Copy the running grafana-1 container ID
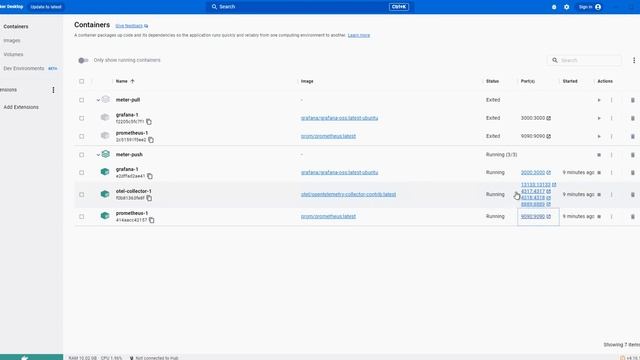 tap(150, 176)
